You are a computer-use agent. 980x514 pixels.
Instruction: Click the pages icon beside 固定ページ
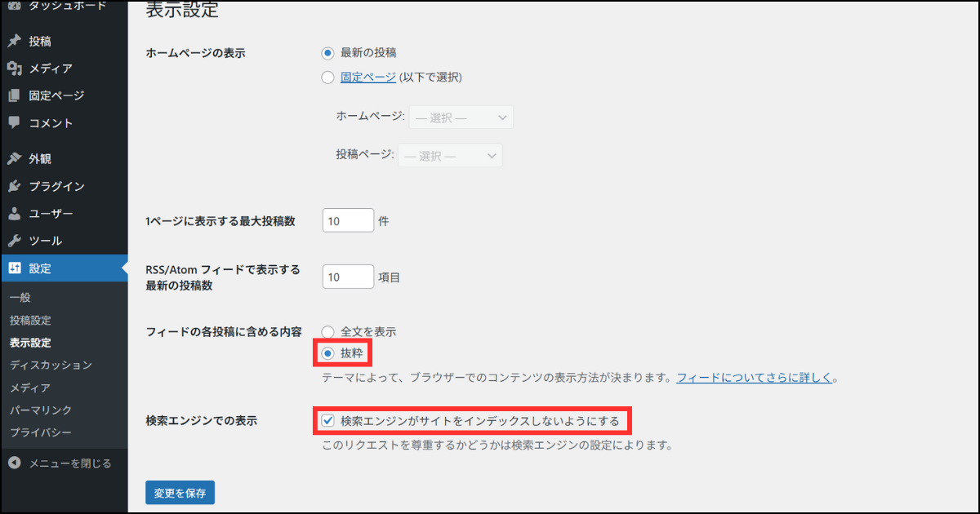click(x=14, y=95)
